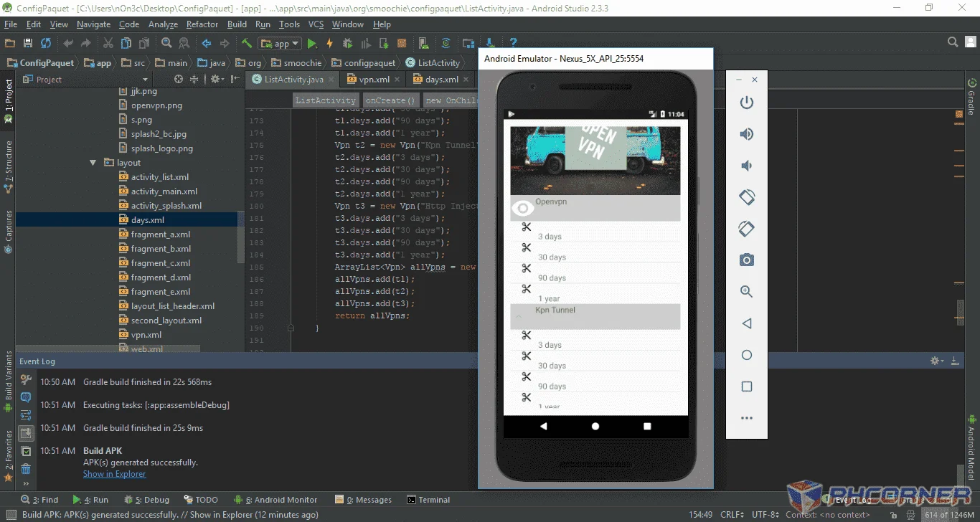Open Event Log settings wrench icon

(x=26, y=380)
